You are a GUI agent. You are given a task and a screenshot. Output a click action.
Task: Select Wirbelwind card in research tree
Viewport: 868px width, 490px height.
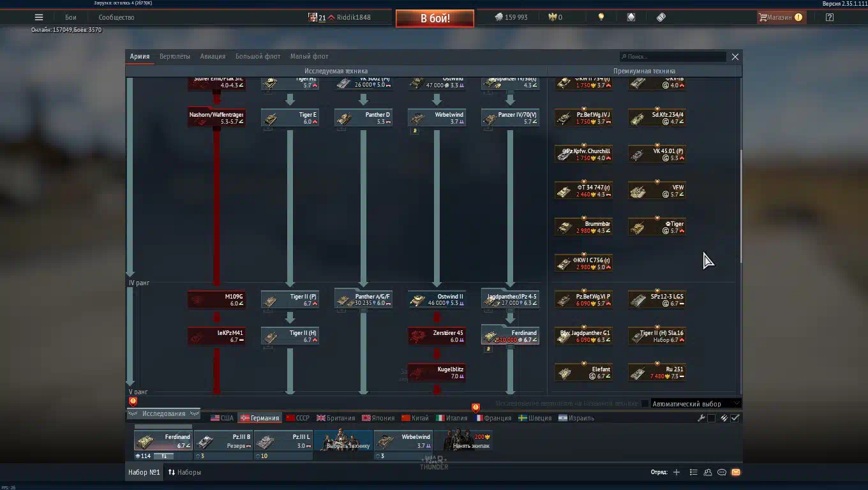tap(437, 118)
